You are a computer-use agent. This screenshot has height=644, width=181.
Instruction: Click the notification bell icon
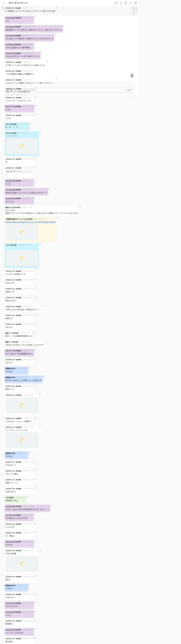[121, 3]
